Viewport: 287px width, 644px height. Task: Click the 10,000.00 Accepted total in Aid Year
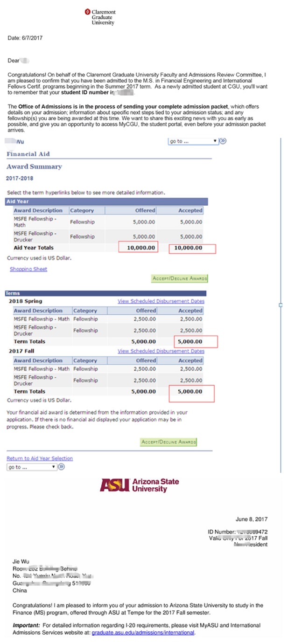point(189,248)
